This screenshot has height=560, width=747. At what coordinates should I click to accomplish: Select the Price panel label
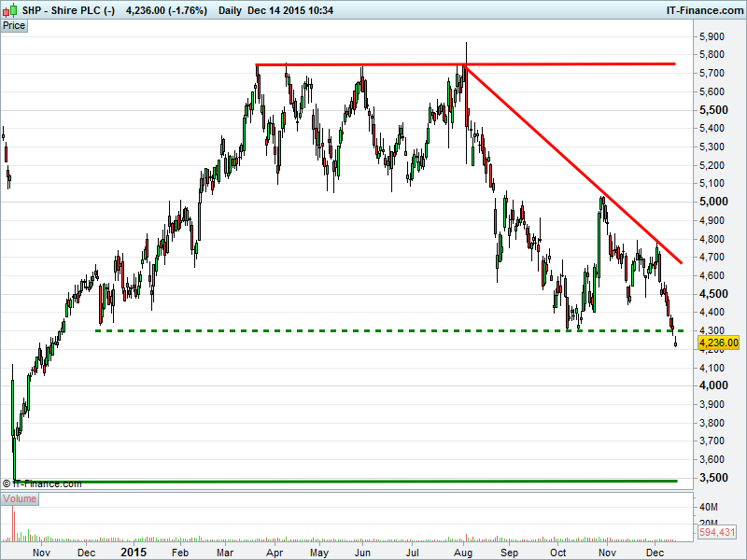click(15, 25)
